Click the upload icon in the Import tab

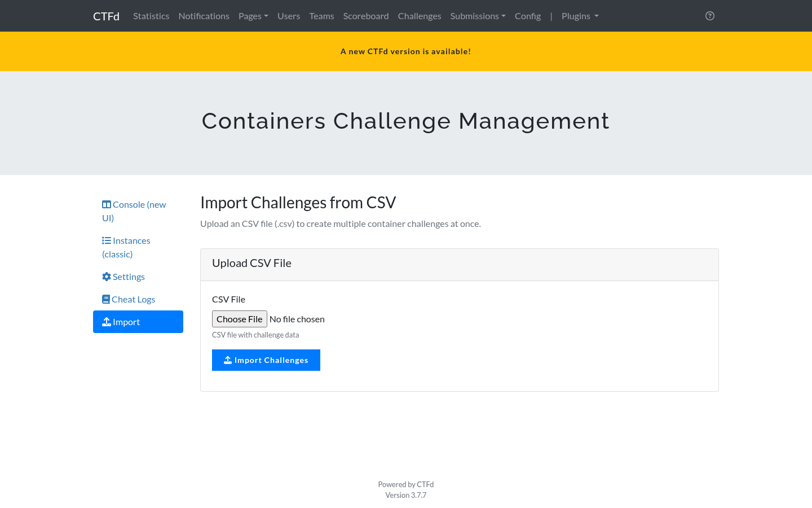[x=107, y=322]
